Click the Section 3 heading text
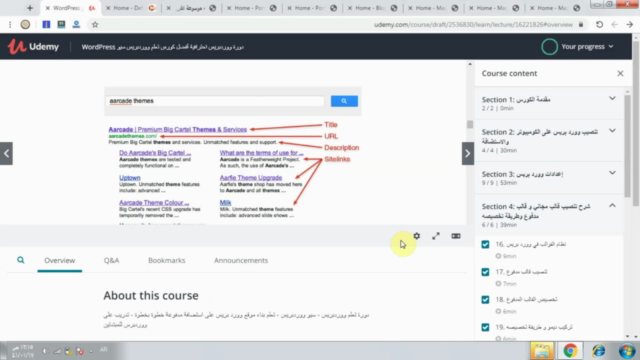Image resolution: width=640 pixels, height=360 pixels. pyautogui.click(x=522, y=174)
